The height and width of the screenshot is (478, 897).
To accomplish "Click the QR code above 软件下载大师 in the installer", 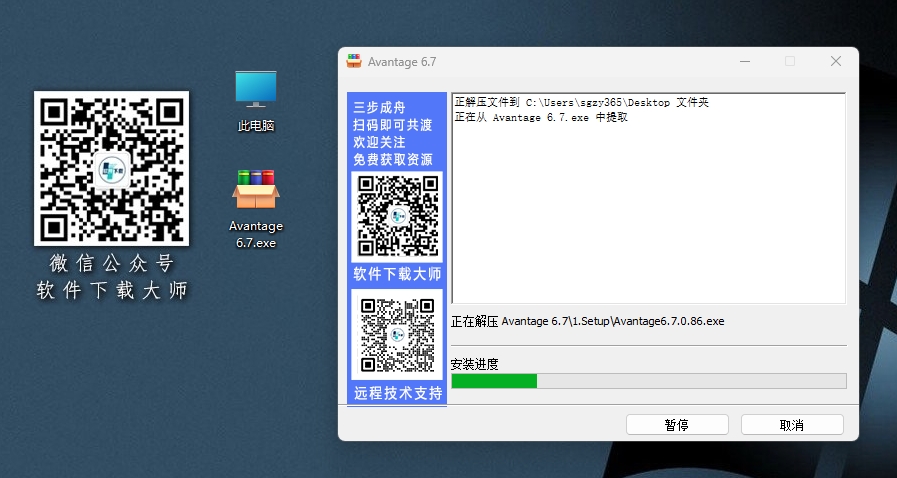I will point(397,216).
